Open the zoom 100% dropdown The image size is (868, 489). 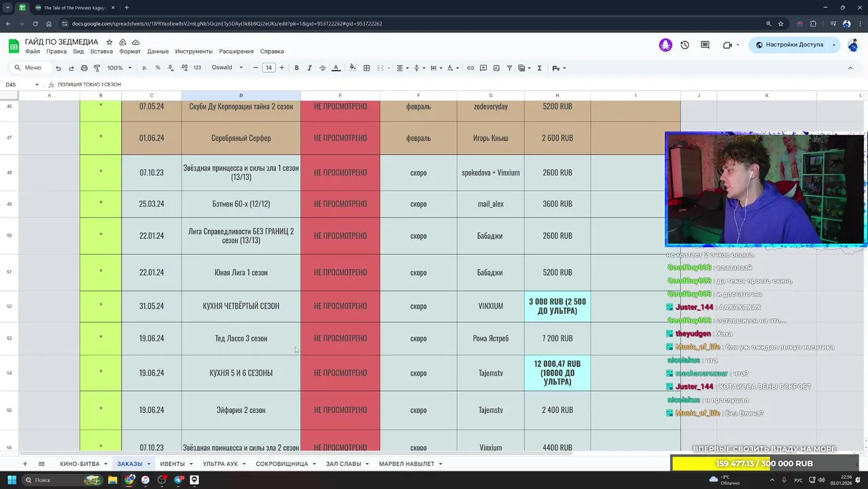119,68
